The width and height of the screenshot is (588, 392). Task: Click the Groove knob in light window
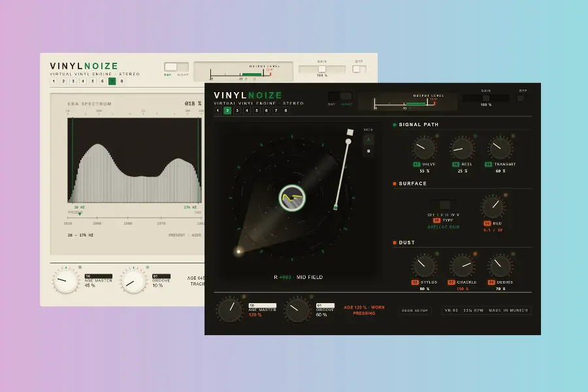click(x=133, y=280)
